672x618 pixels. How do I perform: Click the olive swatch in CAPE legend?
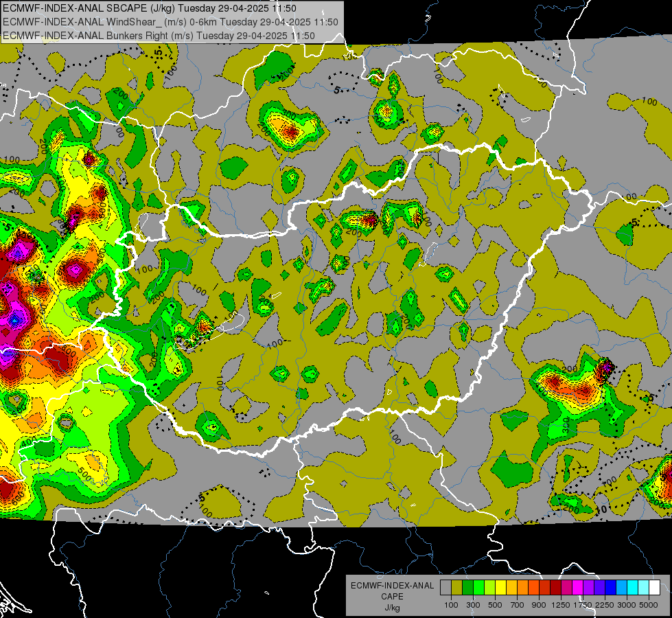tap(457, 588)
